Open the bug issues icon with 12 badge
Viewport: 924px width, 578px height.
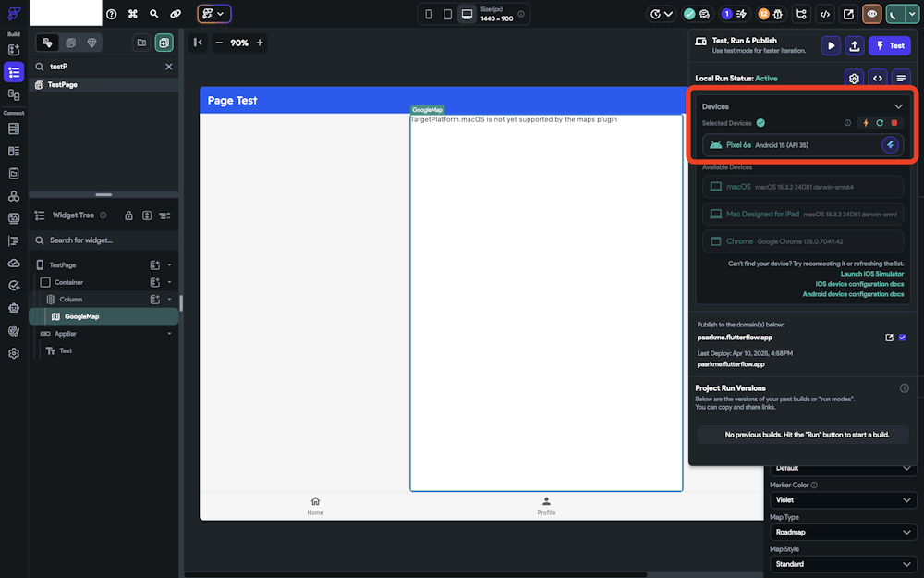click(771, 14)
